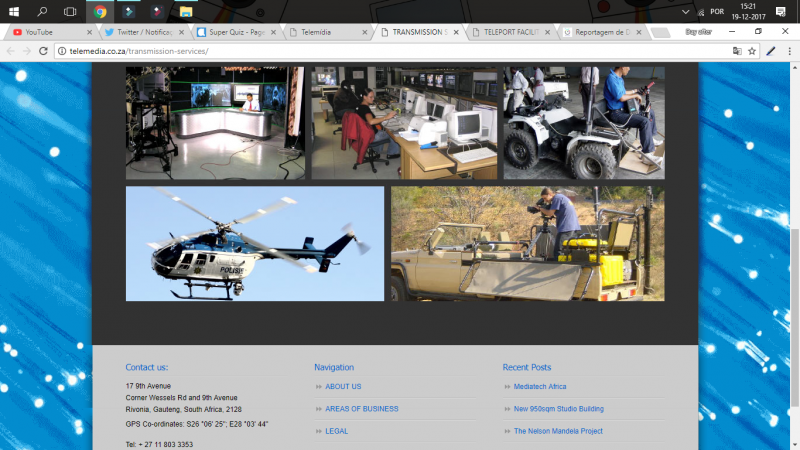Close the Telemídia tab
Screen dimensions: 800x450
364,32
